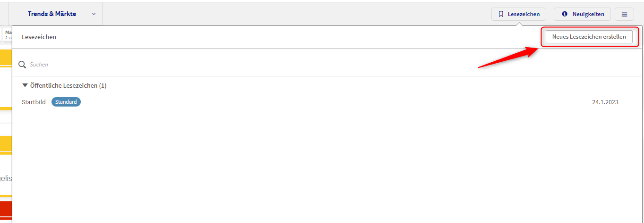Toggle the Lesezeichen button label
Image resolution: width=644 pixels, height=223 pixels.
tap(524, 14)
